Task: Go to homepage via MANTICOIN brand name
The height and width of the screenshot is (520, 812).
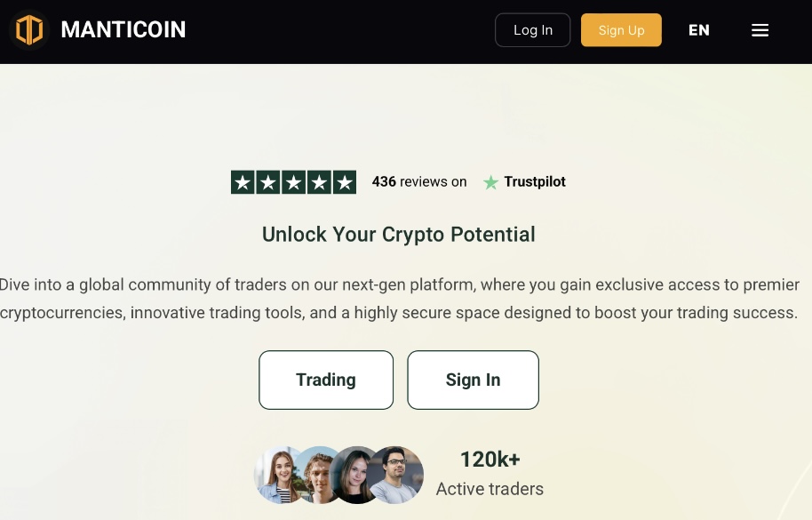Action: point(123,30)
